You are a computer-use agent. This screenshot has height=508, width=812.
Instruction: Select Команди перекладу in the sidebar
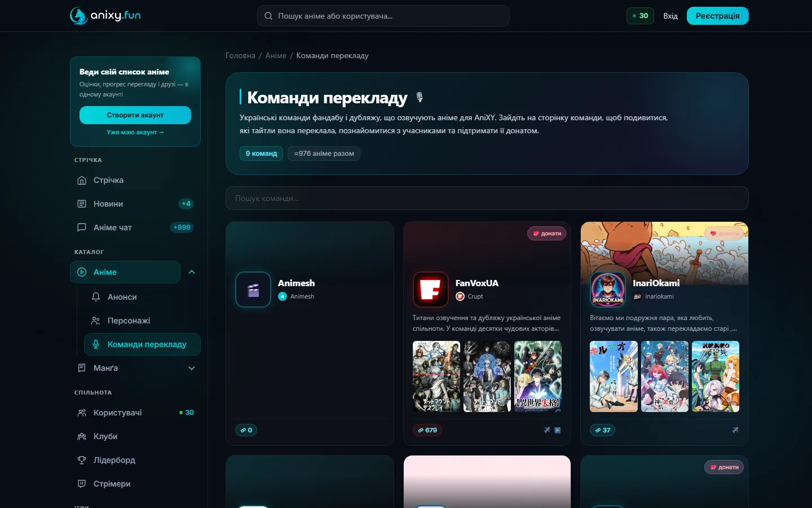click(142, 344)
